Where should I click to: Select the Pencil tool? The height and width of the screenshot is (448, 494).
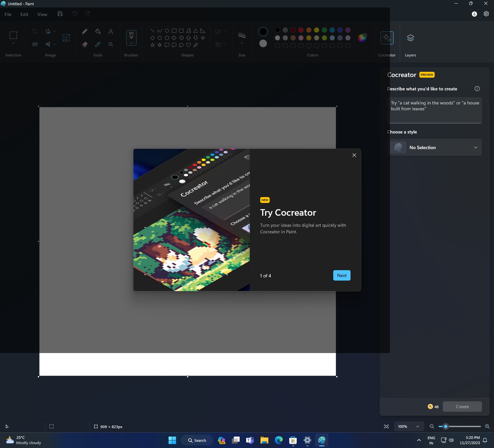pos(85,31)
